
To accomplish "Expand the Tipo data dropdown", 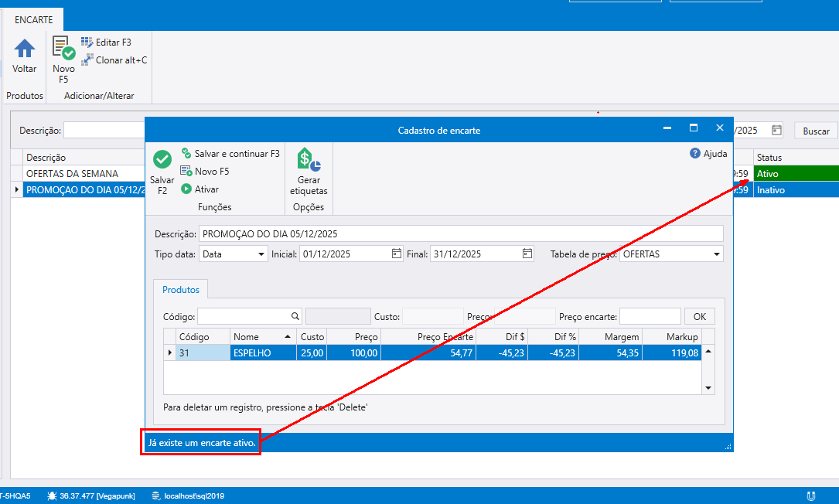I will click(261, 254).
